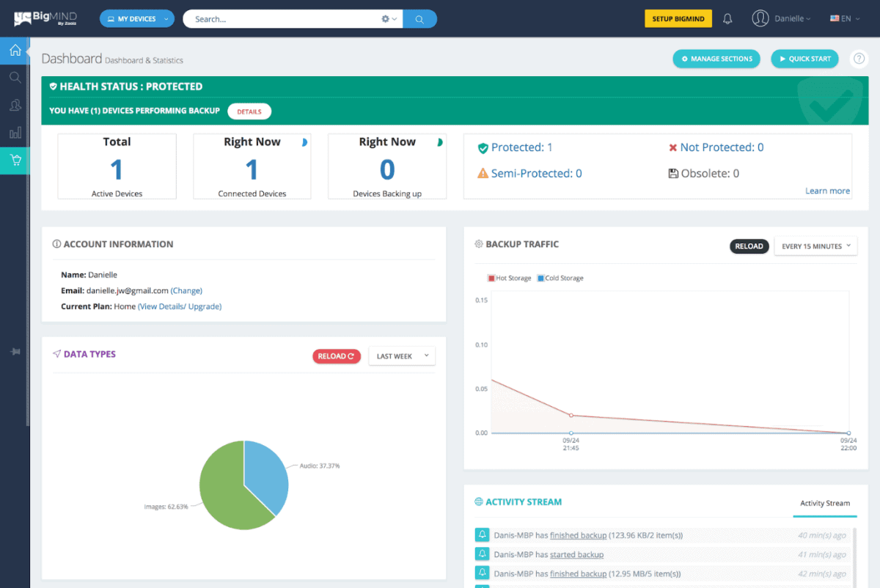The height and width of the screenshot is (588, 880).
Task: Click the user avatar icon
Action: point(760,18)
